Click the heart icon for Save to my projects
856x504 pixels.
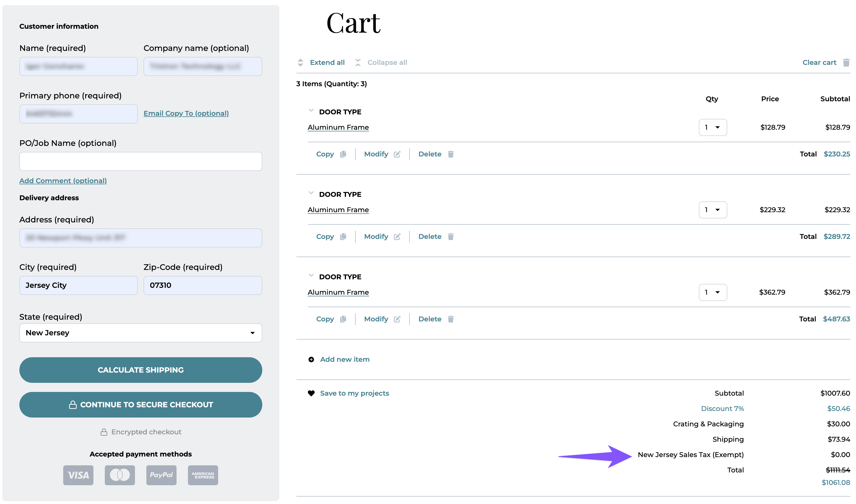[311, 393]
